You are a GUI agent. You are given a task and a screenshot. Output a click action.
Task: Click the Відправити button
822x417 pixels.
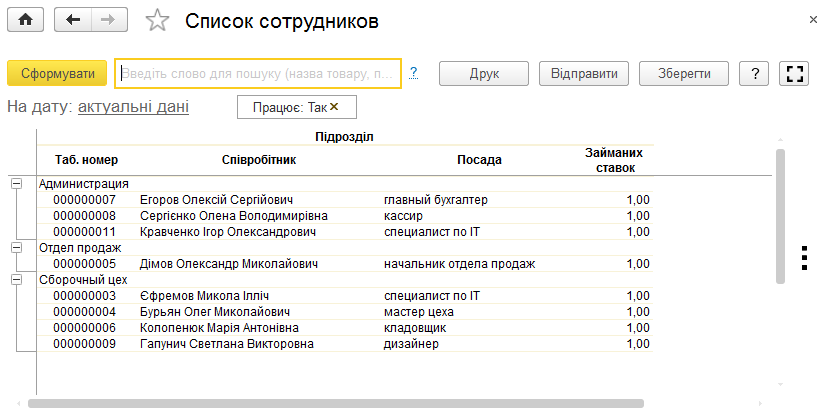584,73
